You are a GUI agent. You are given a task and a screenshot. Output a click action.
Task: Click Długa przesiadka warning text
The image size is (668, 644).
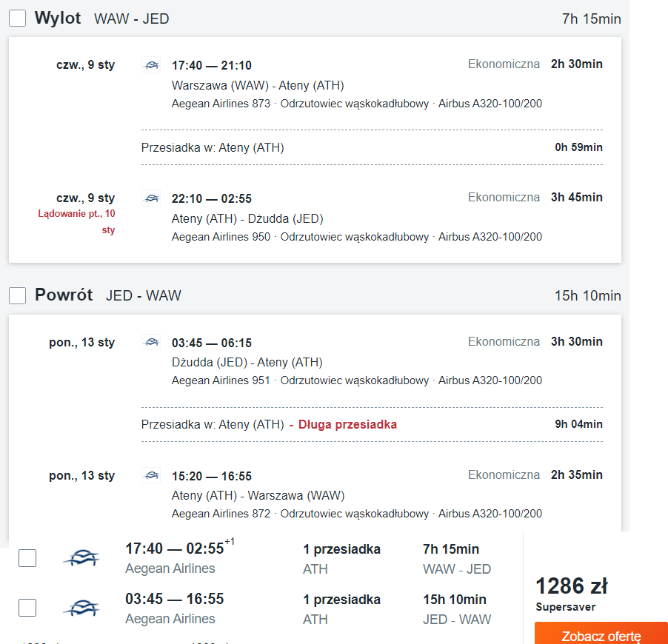(x=347, y=425)
